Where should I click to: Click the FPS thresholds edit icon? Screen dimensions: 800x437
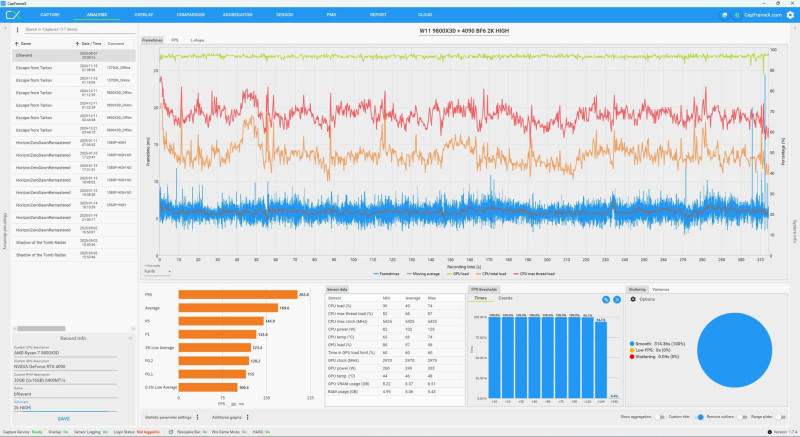[x=606, y=299]
